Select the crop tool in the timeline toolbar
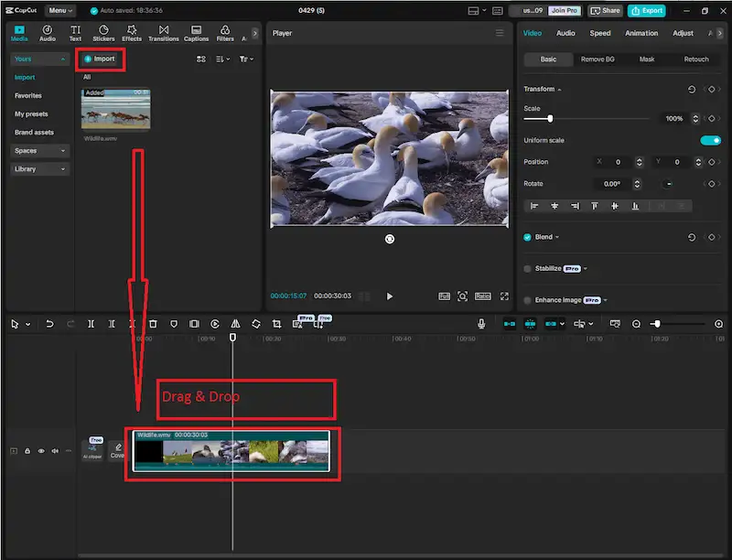732x560 pixels. 276,324
